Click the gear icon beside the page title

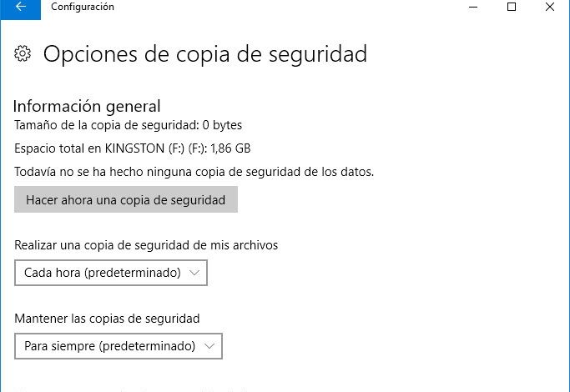pyautogui.click(x=23, y=54)
